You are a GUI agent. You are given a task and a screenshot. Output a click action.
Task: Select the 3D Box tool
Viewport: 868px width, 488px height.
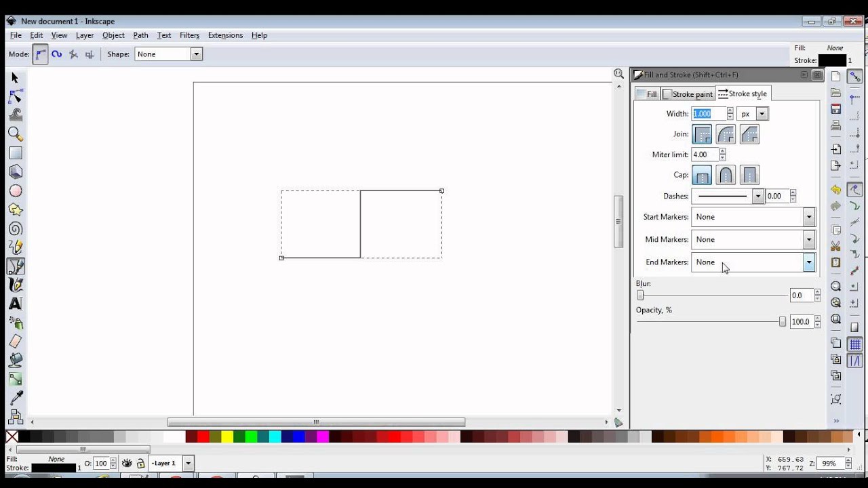(16, 172)
